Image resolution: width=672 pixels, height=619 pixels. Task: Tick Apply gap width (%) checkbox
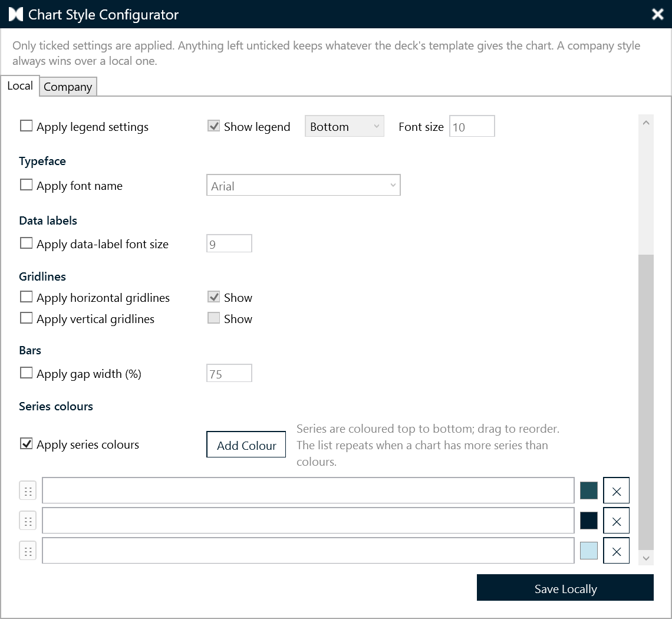pos(26,373)
